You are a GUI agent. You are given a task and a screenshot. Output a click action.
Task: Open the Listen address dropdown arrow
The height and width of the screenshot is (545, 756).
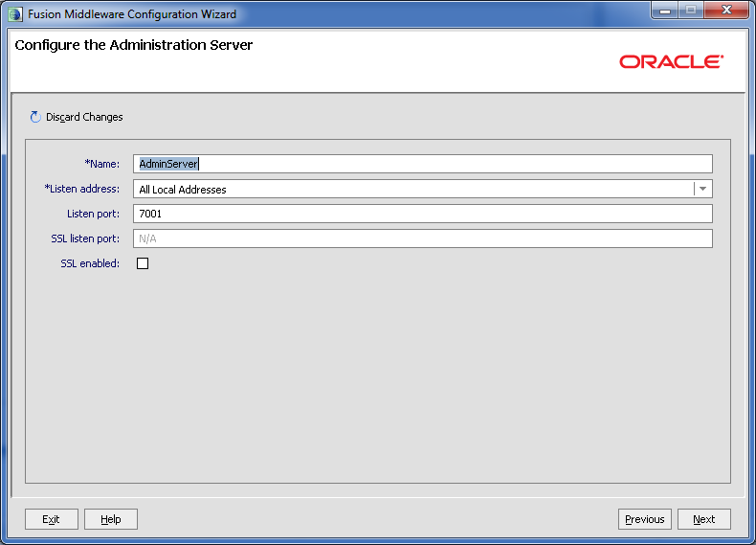coord(703,189)
